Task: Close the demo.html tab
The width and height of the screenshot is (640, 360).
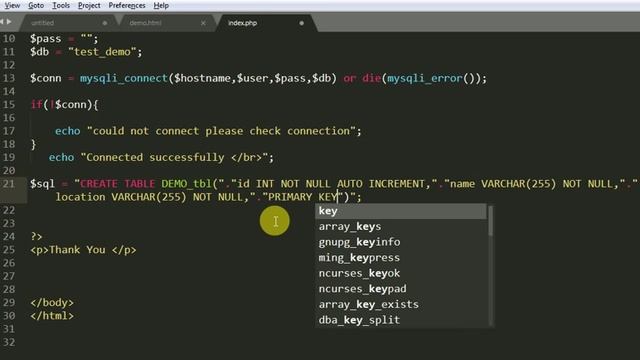Action: coord(203,23)
